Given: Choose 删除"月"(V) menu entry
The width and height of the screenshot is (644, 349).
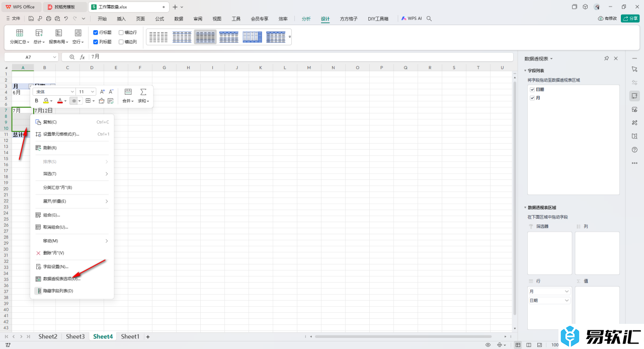Looking at the screenshot, I should [x=72, y=253].
